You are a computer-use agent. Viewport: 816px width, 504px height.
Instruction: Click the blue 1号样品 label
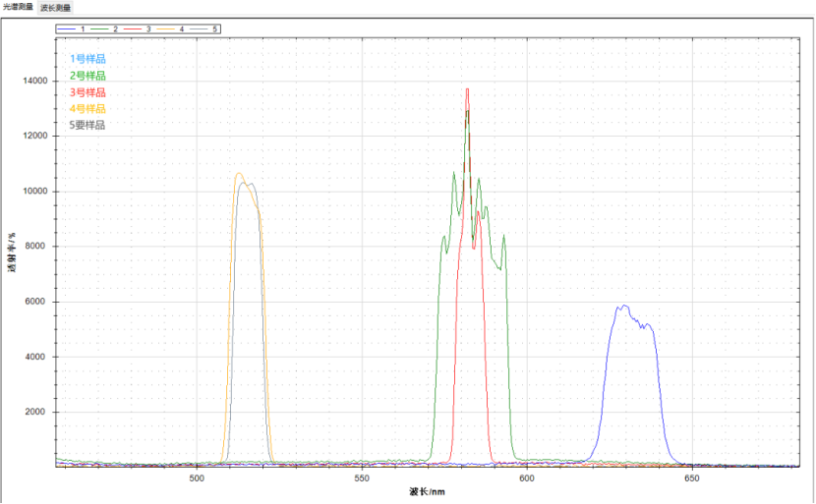[x=87, y=59]
